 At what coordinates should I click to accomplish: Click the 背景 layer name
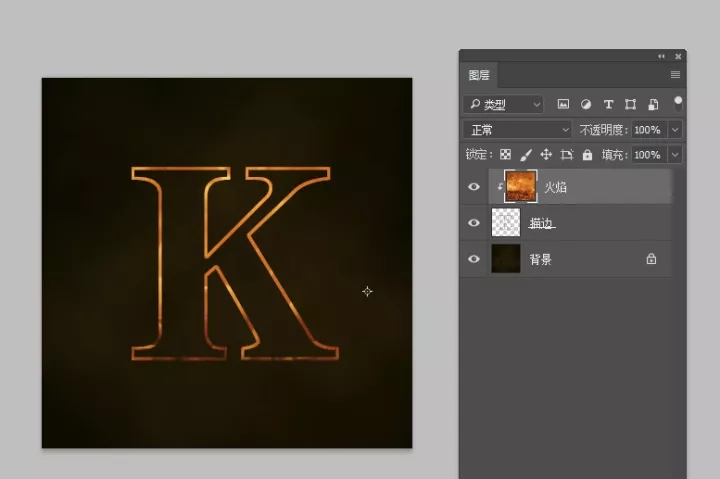coord(540,259)
